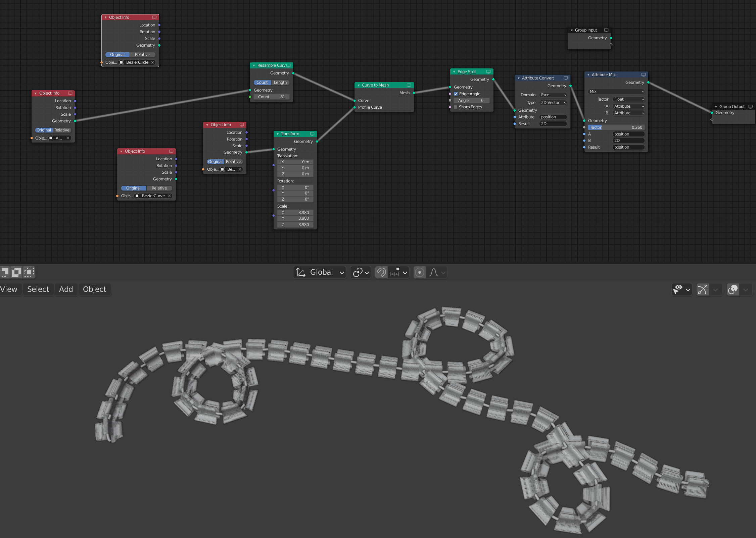Adjust the Factor slider in Attribute Mix
Viewport: 756px width, 538px height.
616,127
